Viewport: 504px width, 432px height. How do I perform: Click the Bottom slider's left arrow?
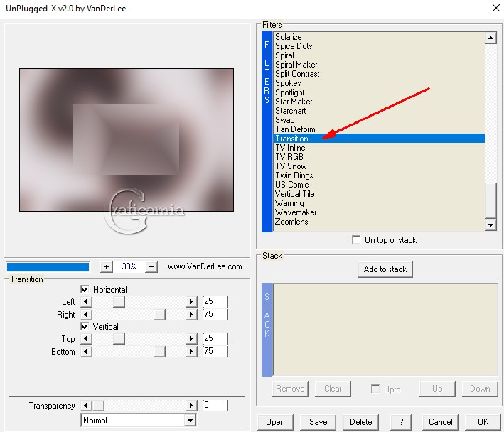(x=86, y=352)
